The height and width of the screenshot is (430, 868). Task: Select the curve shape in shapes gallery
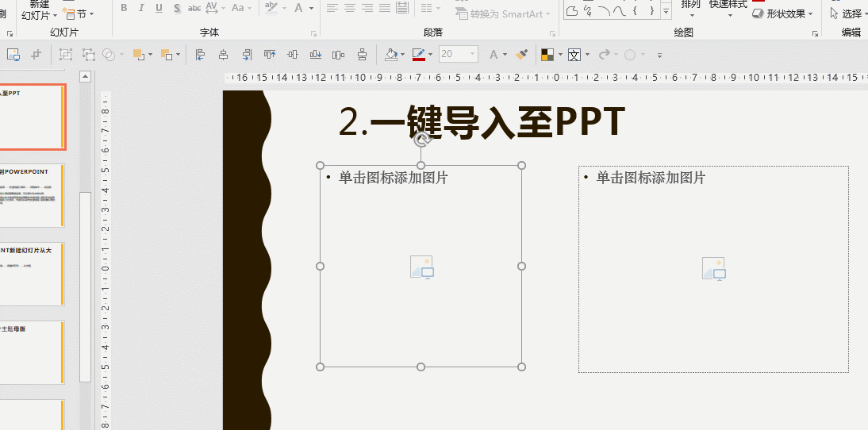(x=620, y=11)
